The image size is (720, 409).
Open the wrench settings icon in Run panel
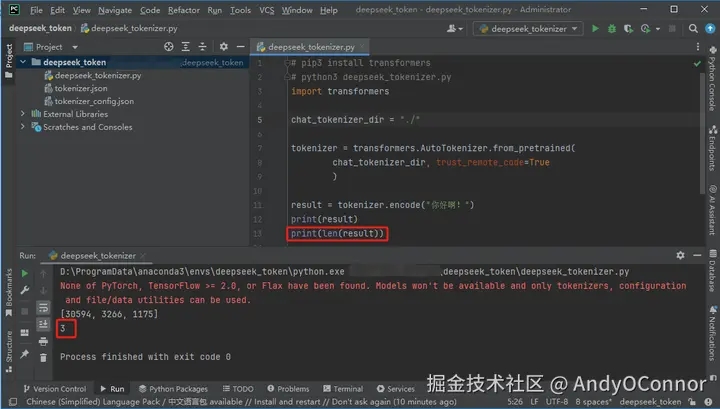(x=25, y=290)
